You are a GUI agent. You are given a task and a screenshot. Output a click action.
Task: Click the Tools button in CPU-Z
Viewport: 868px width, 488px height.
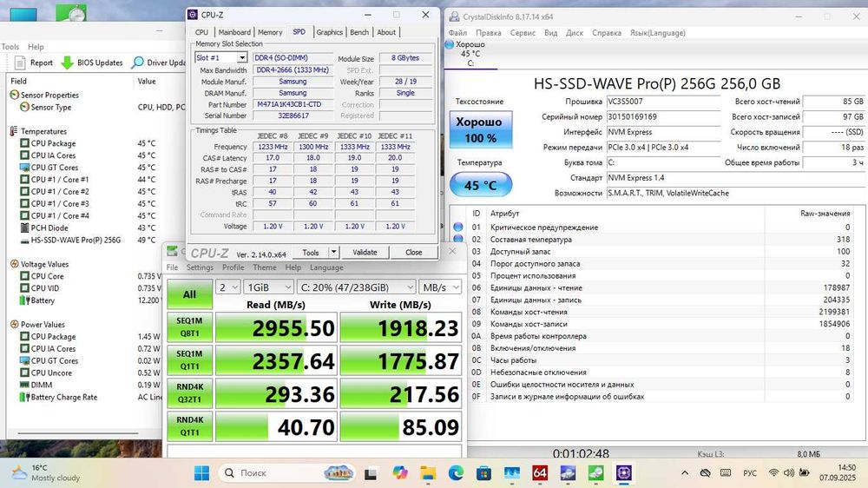tap(311, 252)
